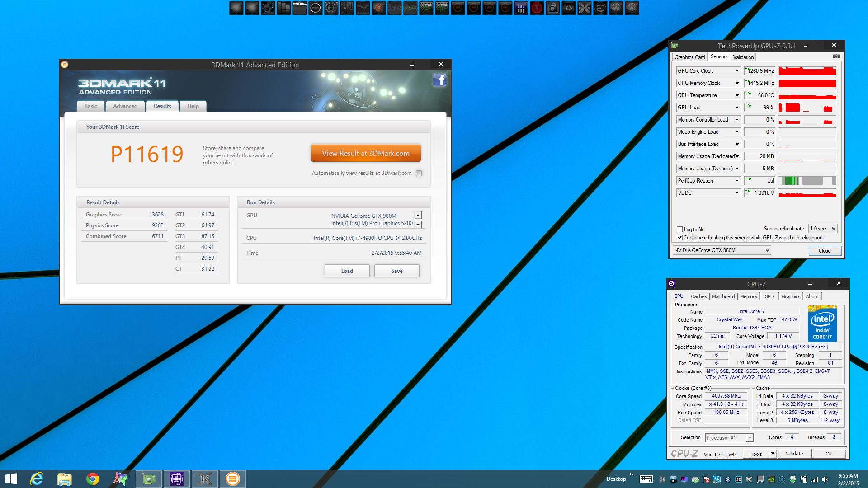Click the CPU-Z OK button
Screen dimensions: 868x488
(829, 454)
